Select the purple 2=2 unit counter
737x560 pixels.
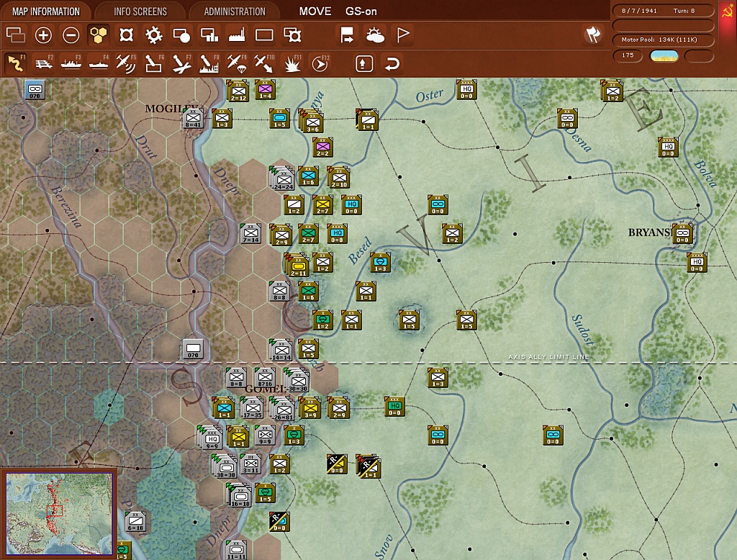tap(323, 147)
